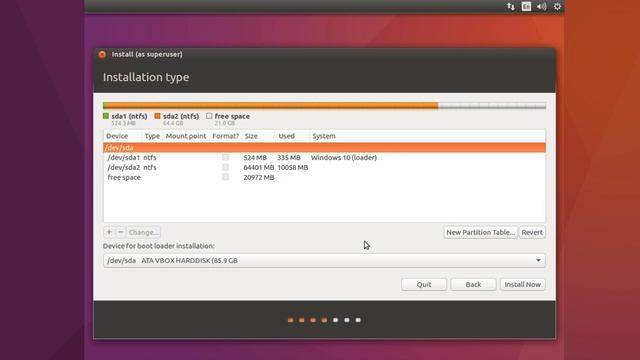Image resolution: width=640 pixels, height=360 pixels.
Task: Quit the installer
Action: pyautogui.click(x=424, y=284)
